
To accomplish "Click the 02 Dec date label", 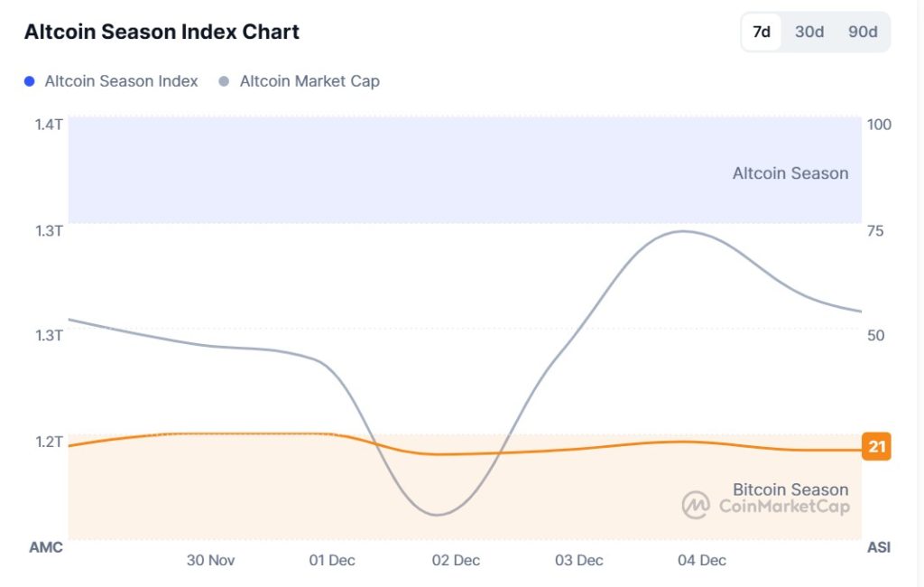I will pos(456,561).
